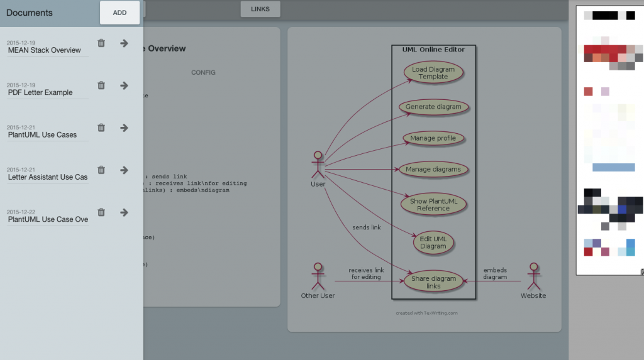Screen dimensions: 644x360
Task: Switch to the CONFIG tab
Action: pyautogui.click(x=203, y=73)
